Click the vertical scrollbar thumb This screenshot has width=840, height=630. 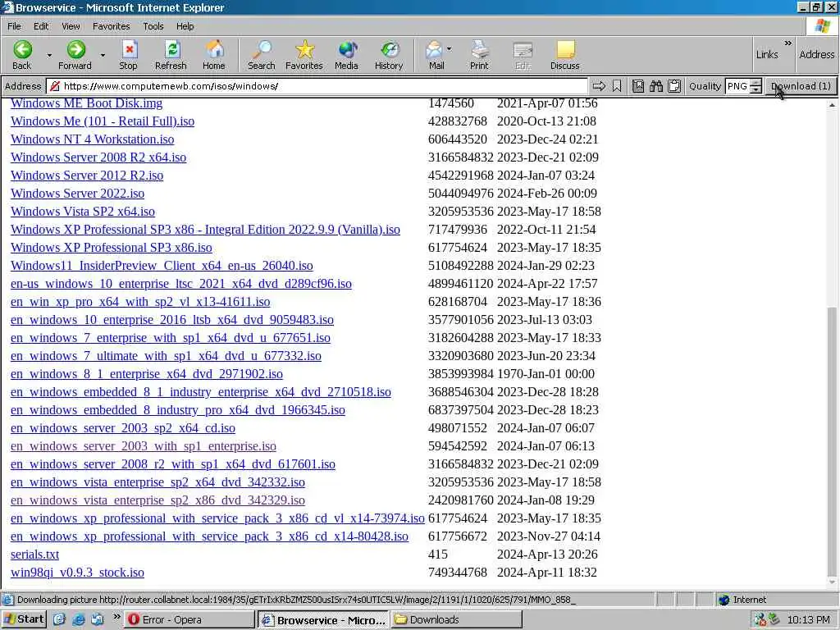click(x=832, y=441)
